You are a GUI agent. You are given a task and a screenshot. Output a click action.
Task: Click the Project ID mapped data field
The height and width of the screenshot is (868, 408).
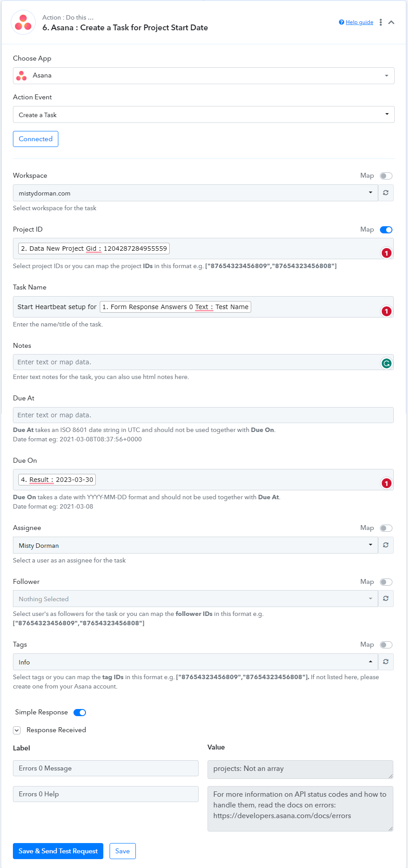coord(203,249)
